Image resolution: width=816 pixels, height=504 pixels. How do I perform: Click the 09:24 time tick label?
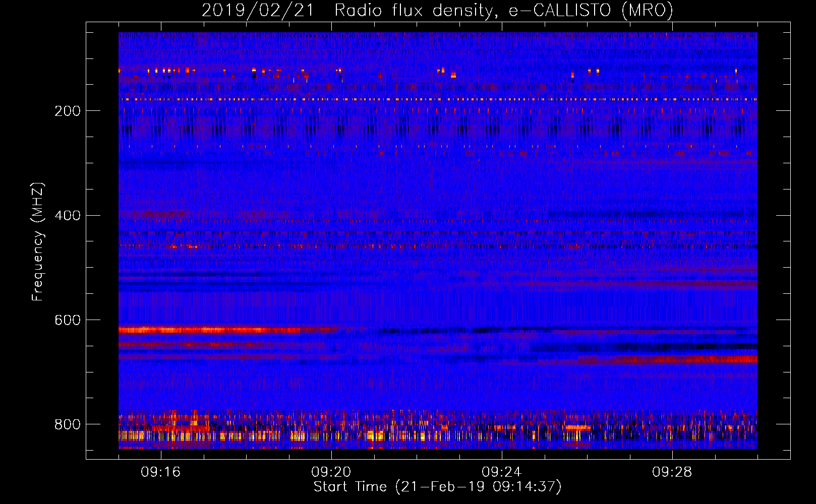point(502,472)
